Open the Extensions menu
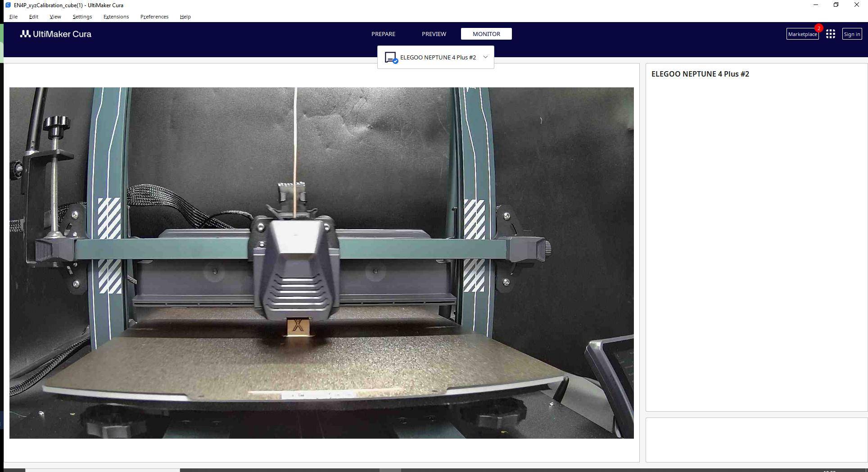 click(116, 17)
